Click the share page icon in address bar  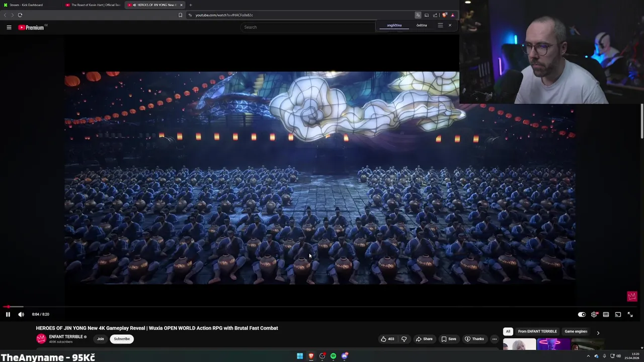(435, 15)
